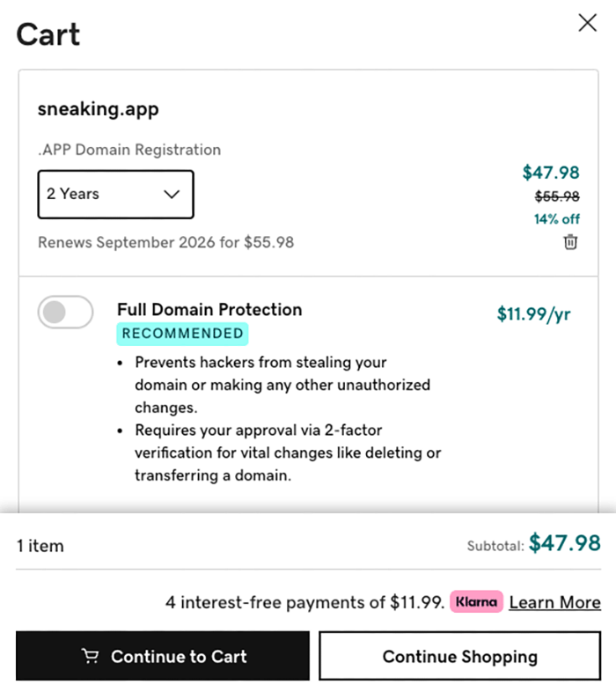Open the 2 Years registration term dropdown
The width and height of the screenshot is (616, 692).
(x=115, y=195)
